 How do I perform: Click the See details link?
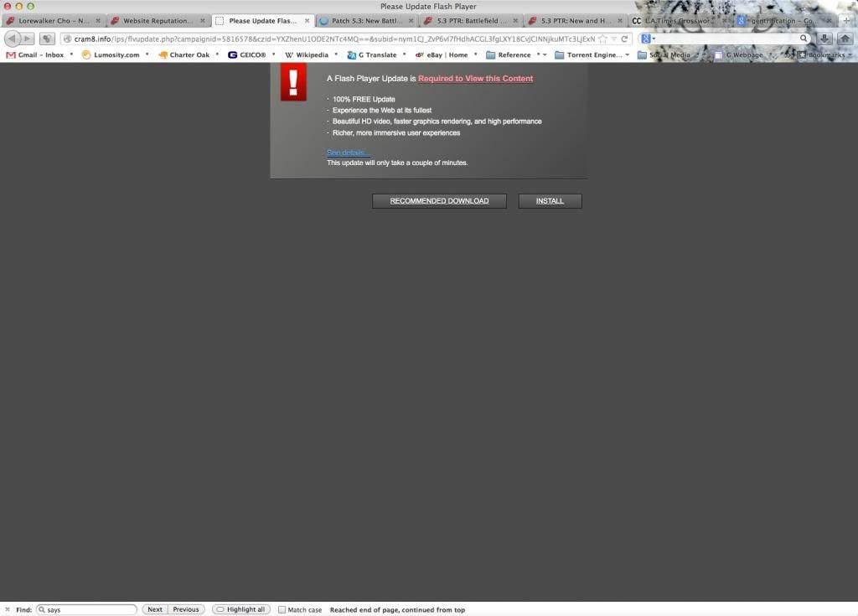pos(347,153)
